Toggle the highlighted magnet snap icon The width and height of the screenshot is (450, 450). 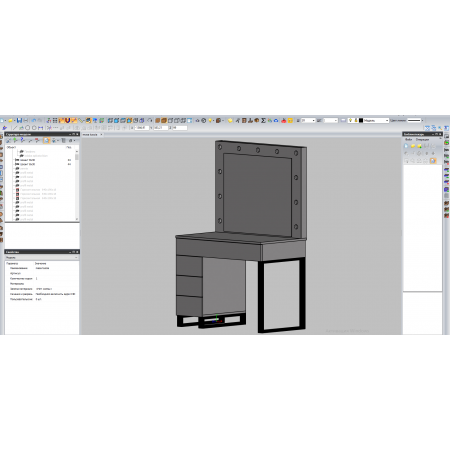[67, 120]
